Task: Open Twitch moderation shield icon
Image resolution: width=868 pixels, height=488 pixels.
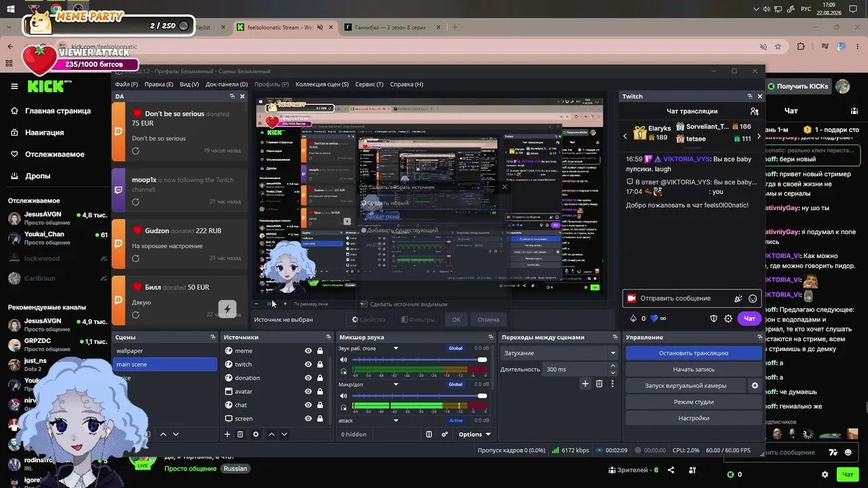Action: coord(713,319)
